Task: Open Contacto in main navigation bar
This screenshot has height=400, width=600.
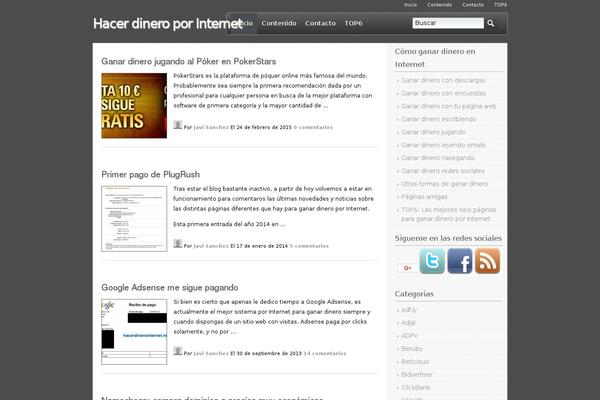Action: point(320,23)
